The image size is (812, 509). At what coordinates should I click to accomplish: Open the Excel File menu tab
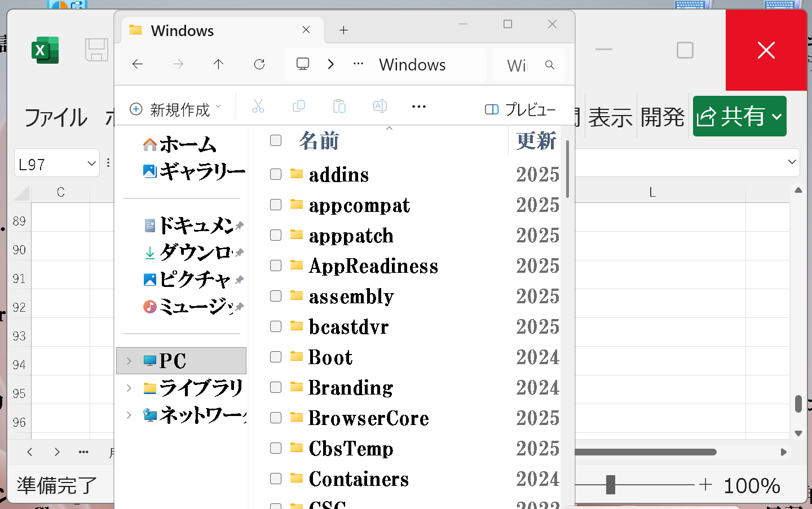tap(56, 117)
